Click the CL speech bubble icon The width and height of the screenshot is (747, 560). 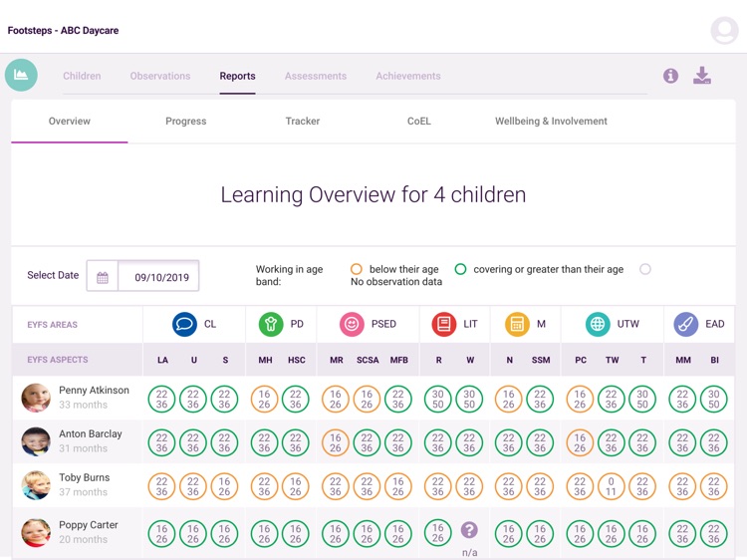coord(184,324)
